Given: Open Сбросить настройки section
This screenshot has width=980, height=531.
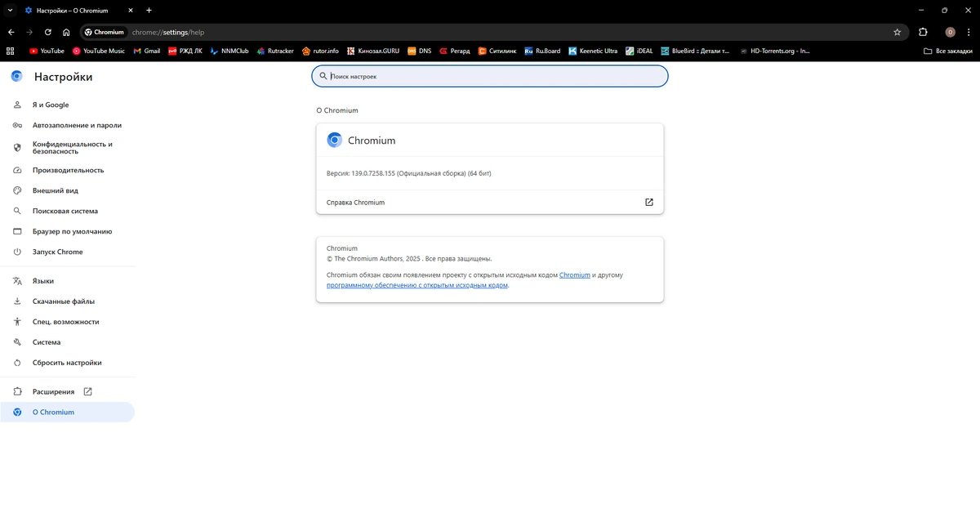Looking at the screenshot, I should tap(67, 363).
